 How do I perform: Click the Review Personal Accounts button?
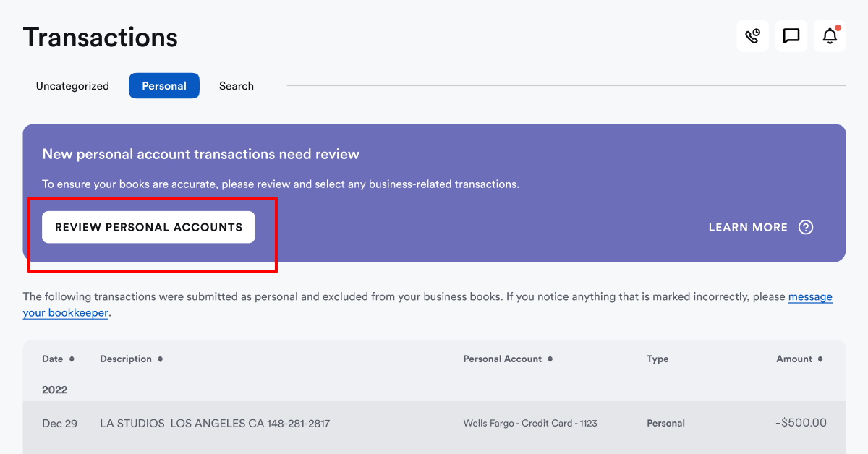(148, 226)
